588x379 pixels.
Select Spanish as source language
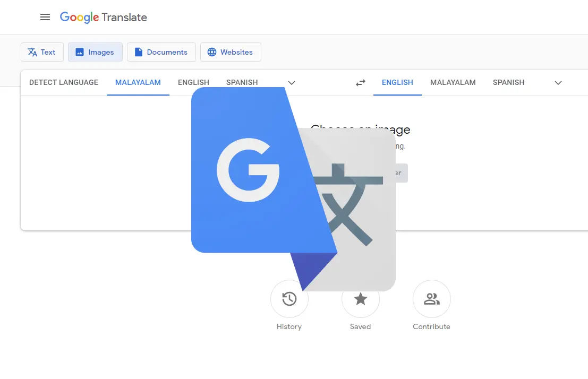[x=242, y=82]
